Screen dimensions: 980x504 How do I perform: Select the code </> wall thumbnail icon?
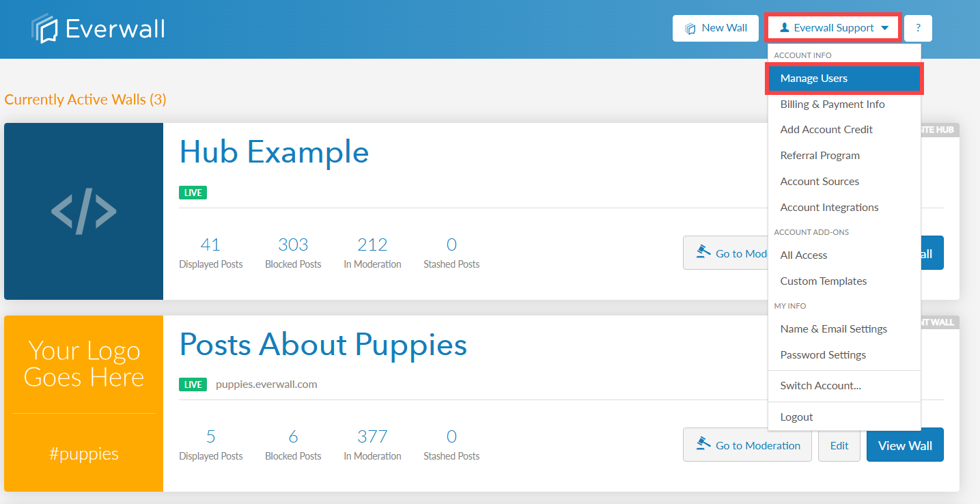[x=83, y=211]
